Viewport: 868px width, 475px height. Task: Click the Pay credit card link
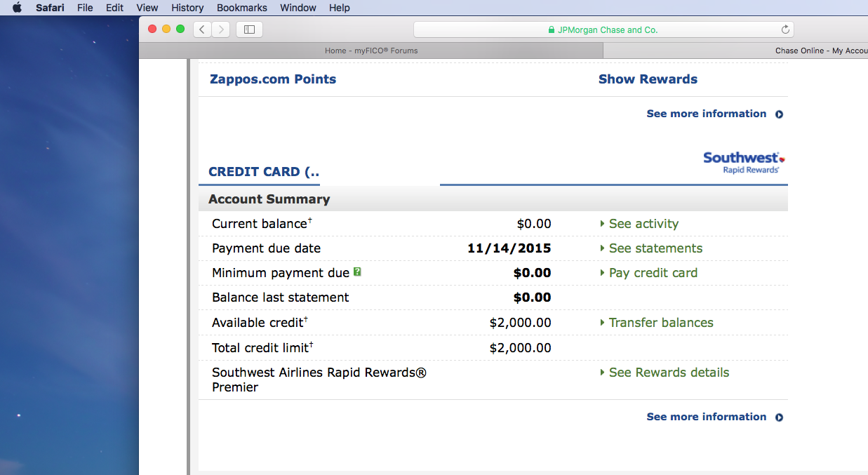[653, 273]
